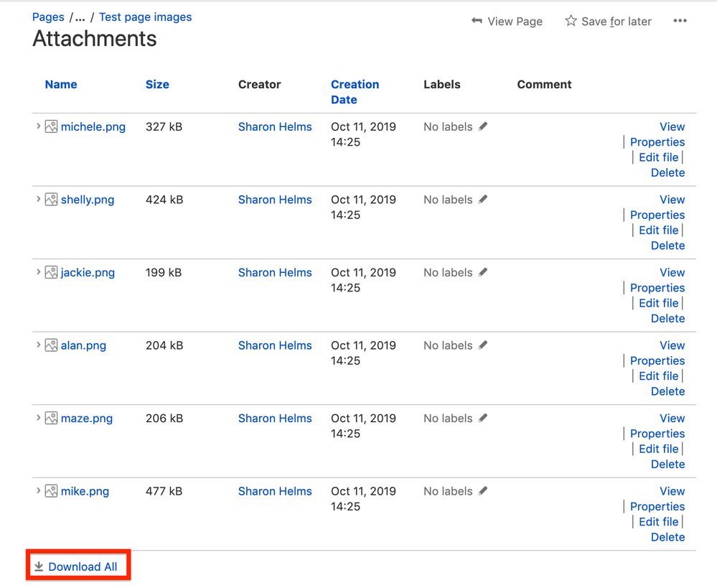Click the image file icon beside alan.png

51,345
